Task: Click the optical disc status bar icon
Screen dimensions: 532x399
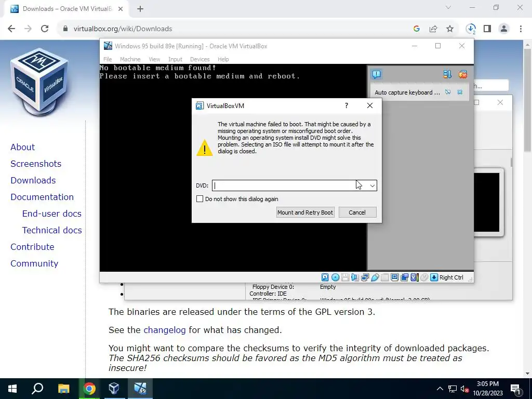Action: (335, 277)
